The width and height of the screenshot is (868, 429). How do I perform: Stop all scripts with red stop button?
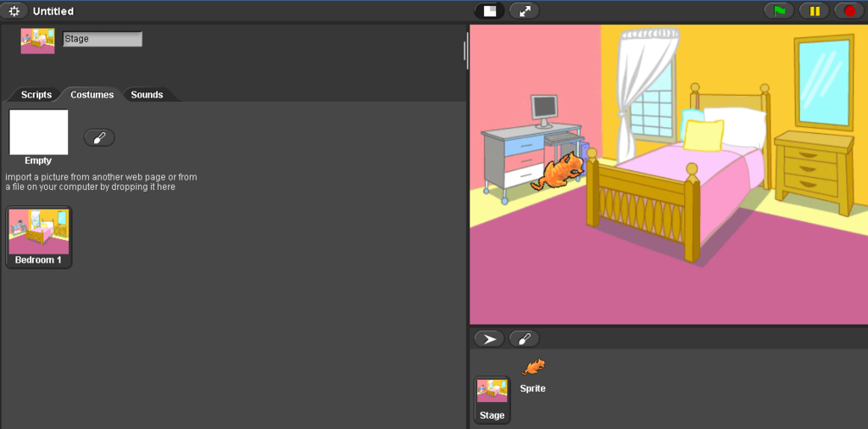click(849, 11)
